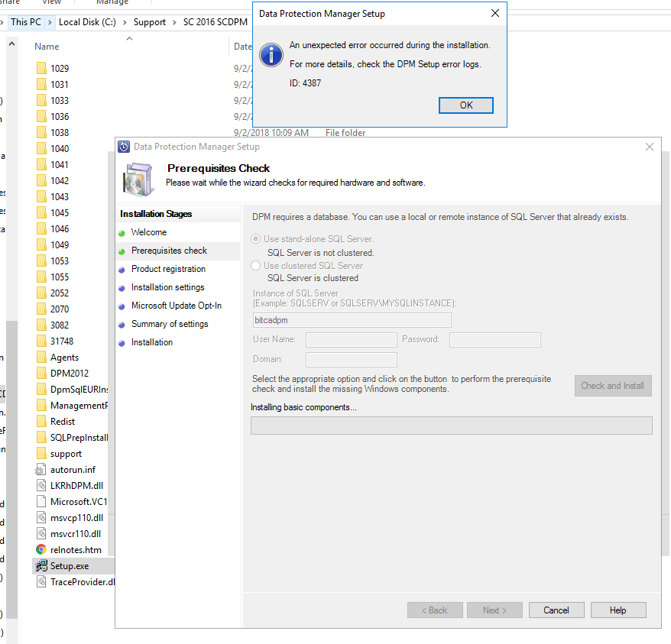This screenshot has height=644, width=671.
Task: Select the Summary of settings stage
Action: tap(170, 324)
